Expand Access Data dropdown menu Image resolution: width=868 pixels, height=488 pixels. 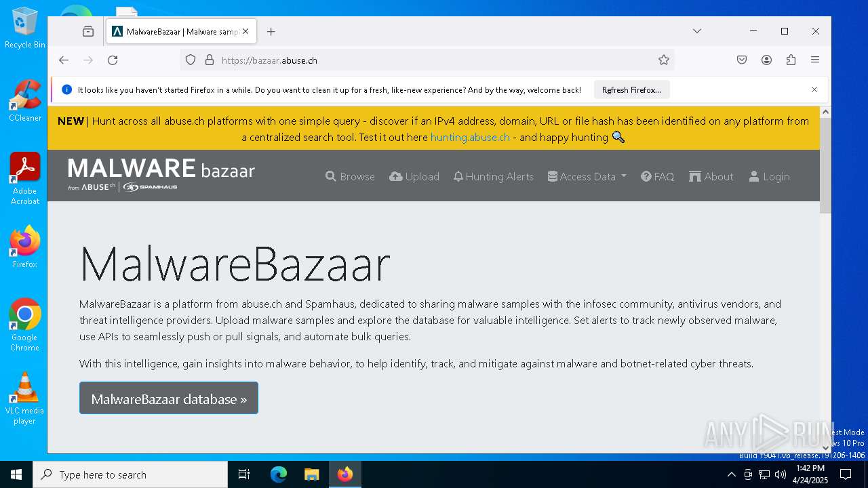(587, 176)
